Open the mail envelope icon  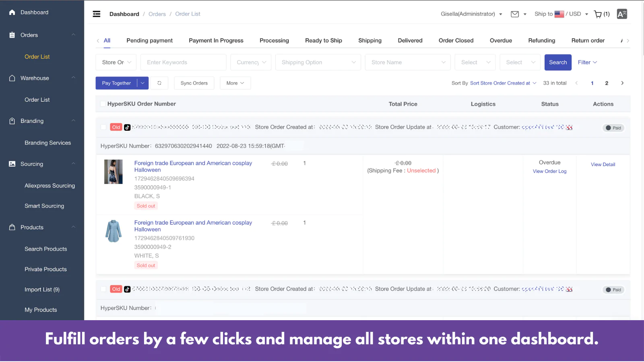[x=515, y=14]
